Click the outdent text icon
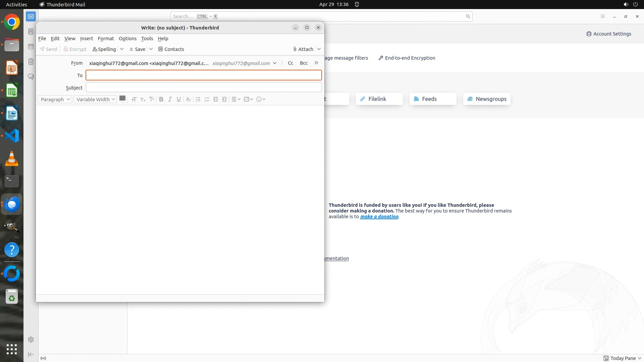The width and height of the screenshot is (644, 362). pos(216,99)
